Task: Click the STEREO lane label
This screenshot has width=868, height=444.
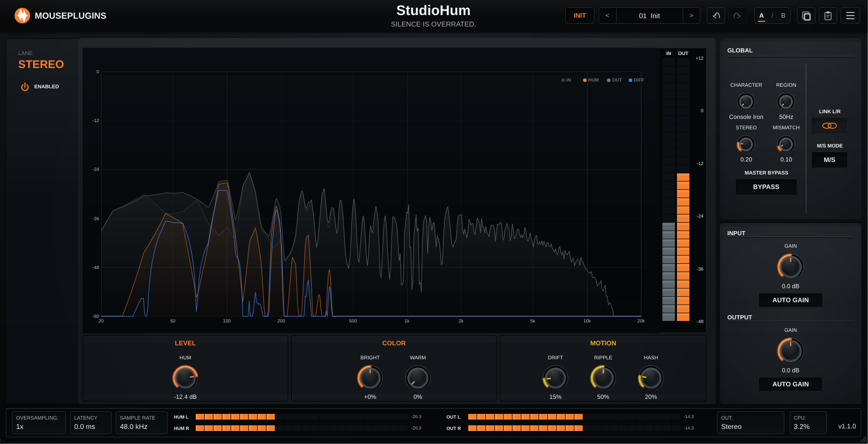Action: click(x=41, y=64)
